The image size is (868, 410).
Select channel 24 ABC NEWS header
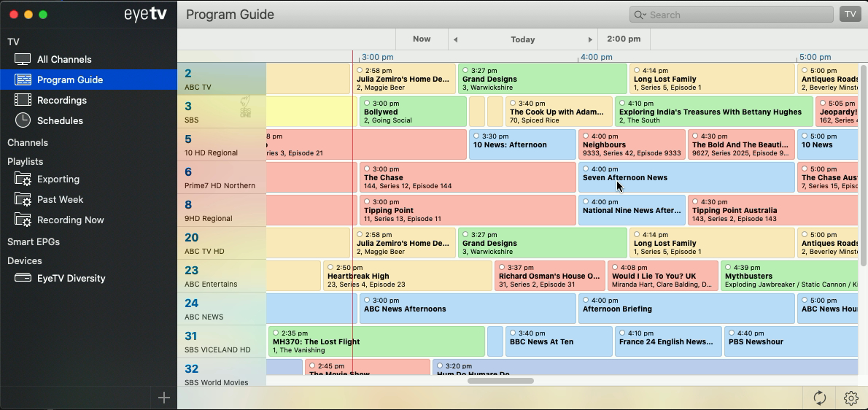[222, 308]
